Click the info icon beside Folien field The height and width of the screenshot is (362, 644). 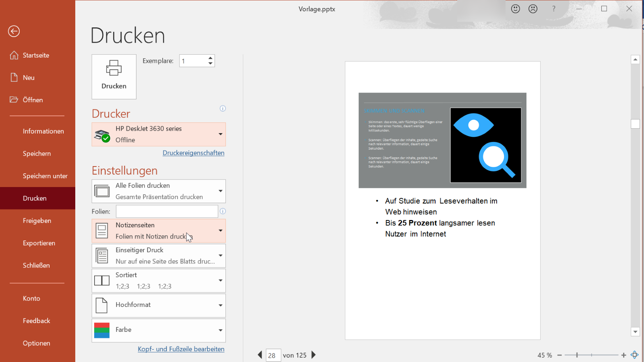tap(223, 211)
